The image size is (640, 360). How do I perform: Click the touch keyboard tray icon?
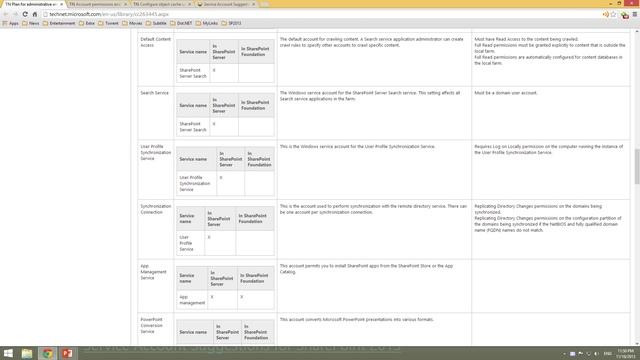coord(572,354)
